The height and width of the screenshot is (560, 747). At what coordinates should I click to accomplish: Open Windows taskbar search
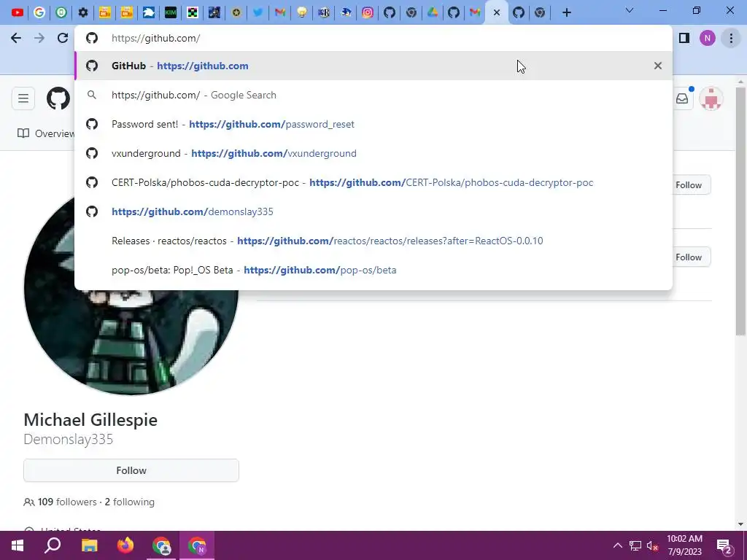tap(53, 545)
